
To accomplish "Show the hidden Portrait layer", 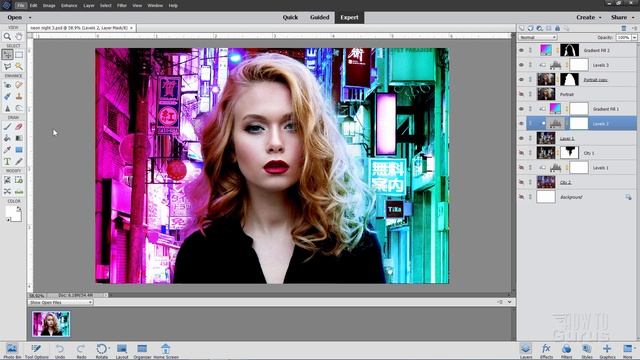I will [521, 94].
